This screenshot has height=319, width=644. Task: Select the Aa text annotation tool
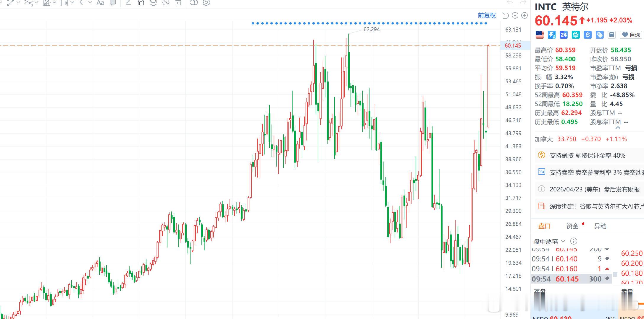[100, 3]
